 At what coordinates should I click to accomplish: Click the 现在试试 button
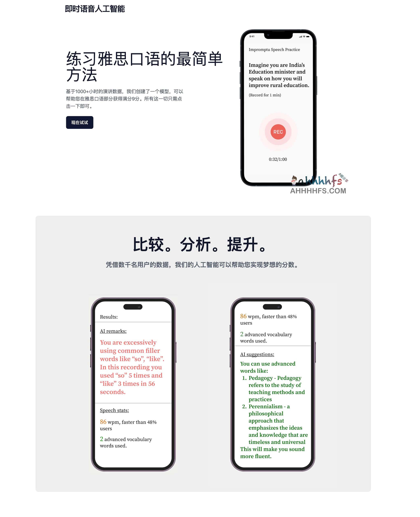pyautogui.click(x=80, y=122)
